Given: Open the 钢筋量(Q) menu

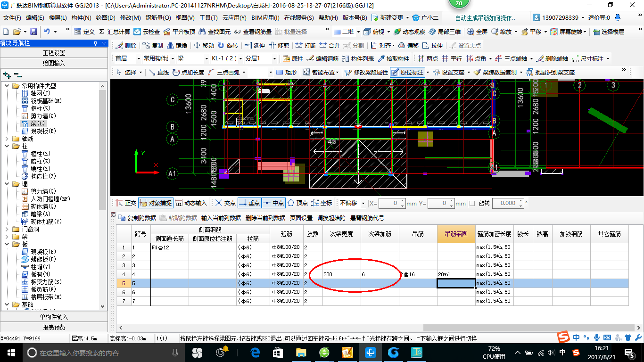Looking at the screenshot, I should pos(158,18).
